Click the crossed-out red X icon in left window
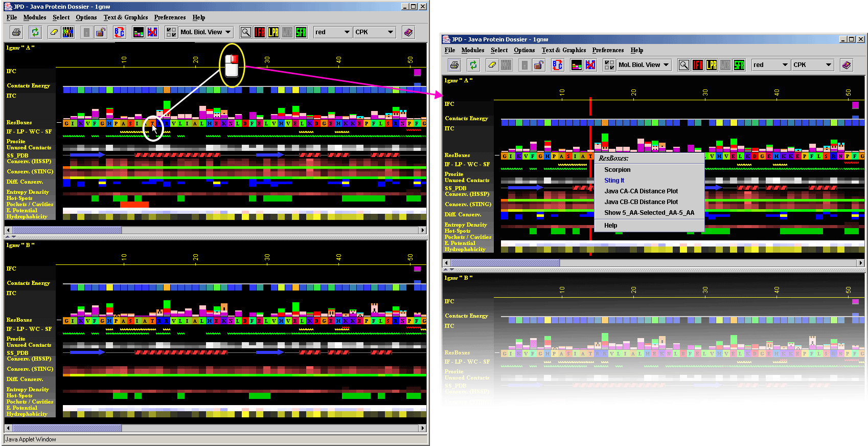The image size is (868, 446). [x=152, y=32]
